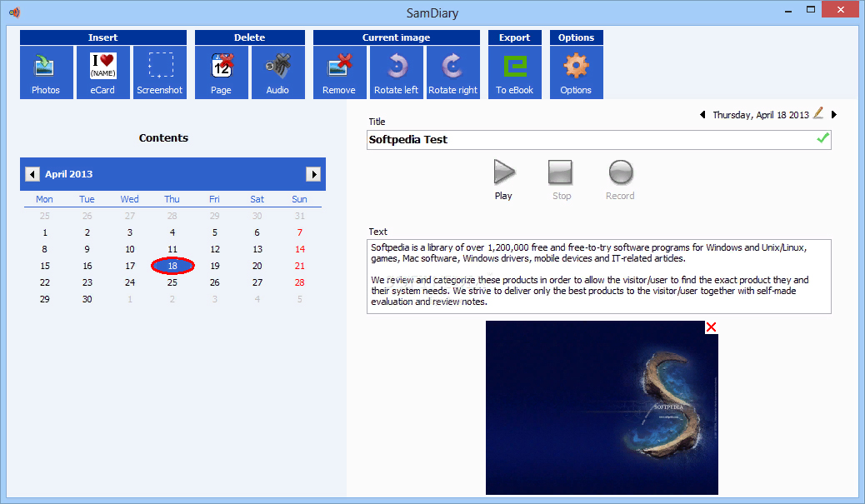Select April 7 in the calendar
865x504 pixels.
[x=299, y=232]
